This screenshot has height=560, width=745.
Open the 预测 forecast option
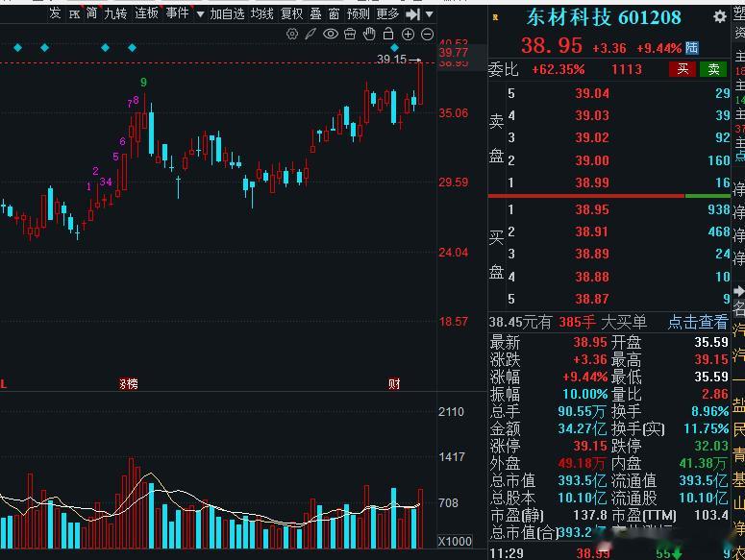359,13
